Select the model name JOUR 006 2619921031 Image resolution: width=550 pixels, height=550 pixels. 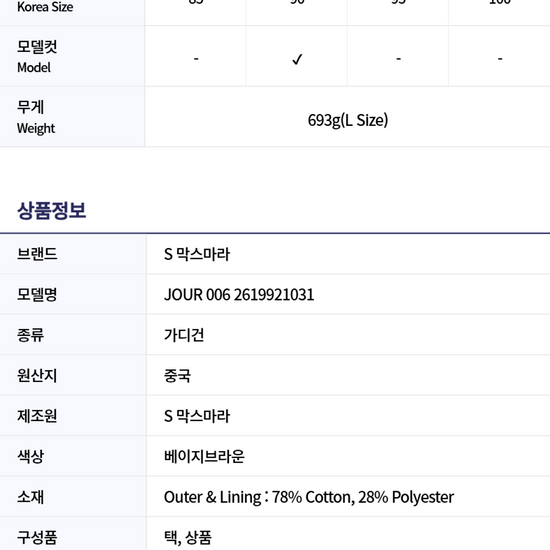click(x=239, y=295)
